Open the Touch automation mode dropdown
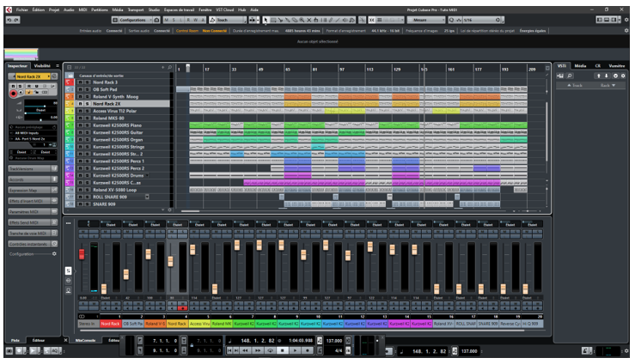The height and width of the screenshot is (364, 635). click(224, 19)
